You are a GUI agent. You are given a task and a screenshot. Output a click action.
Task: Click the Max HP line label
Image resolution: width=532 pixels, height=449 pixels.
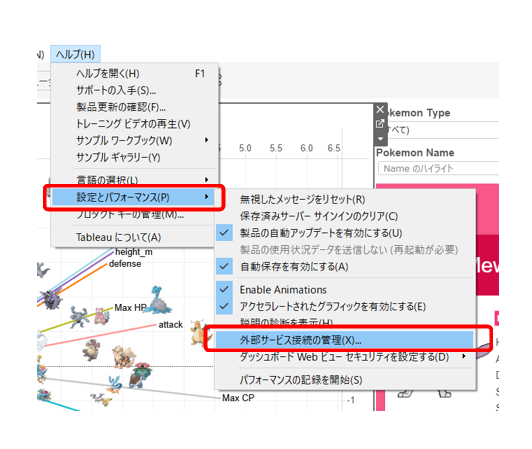[x=130, y=308]
